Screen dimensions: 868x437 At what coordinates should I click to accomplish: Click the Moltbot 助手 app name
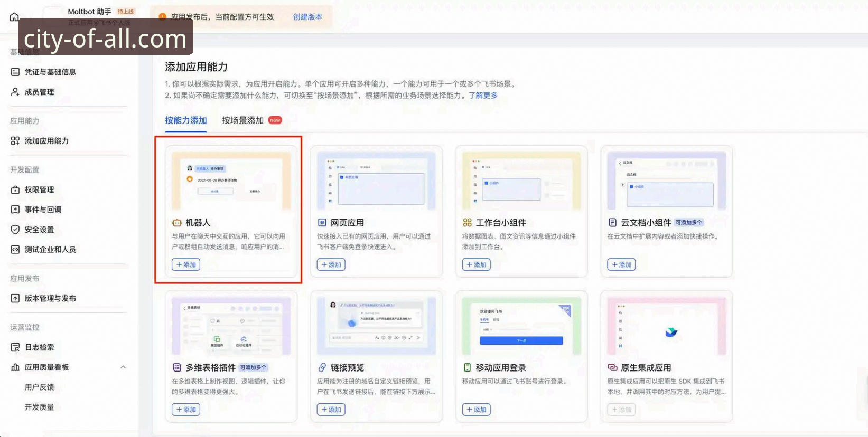click(x=90, y=12)
